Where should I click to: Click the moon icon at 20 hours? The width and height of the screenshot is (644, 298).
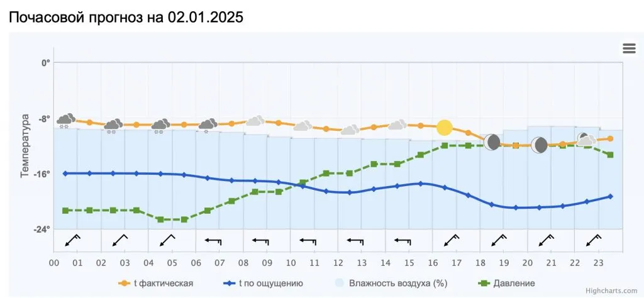click(540, 145)
